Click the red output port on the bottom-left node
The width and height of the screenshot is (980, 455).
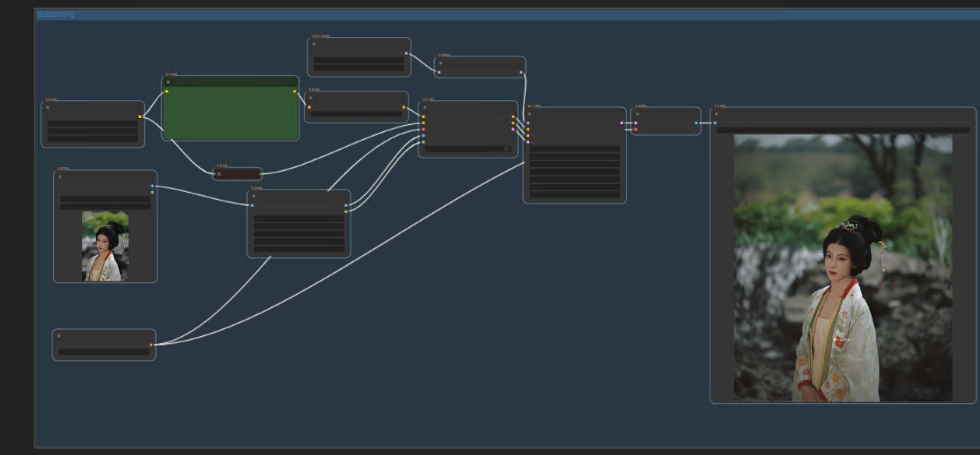[151, 345]
